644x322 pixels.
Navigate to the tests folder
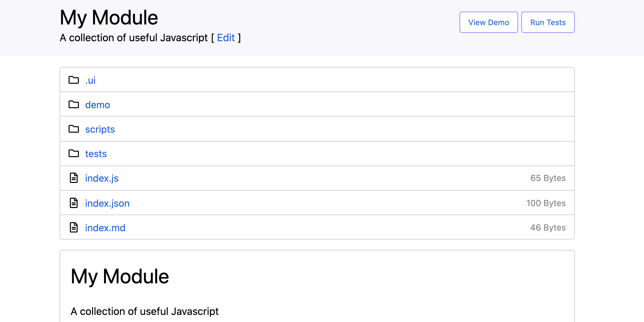96,154
